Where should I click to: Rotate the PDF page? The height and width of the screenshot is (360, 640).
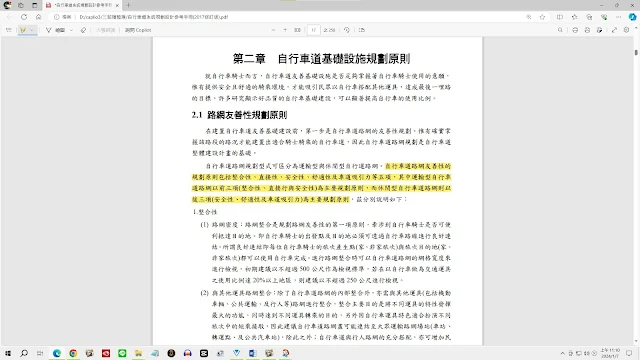(x=347, y=30)
